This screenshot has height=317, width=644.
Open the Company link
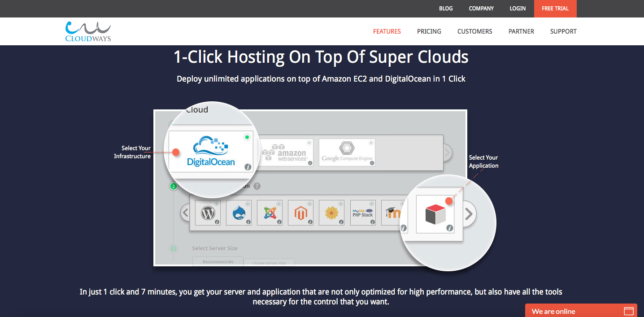coord(481,9)
